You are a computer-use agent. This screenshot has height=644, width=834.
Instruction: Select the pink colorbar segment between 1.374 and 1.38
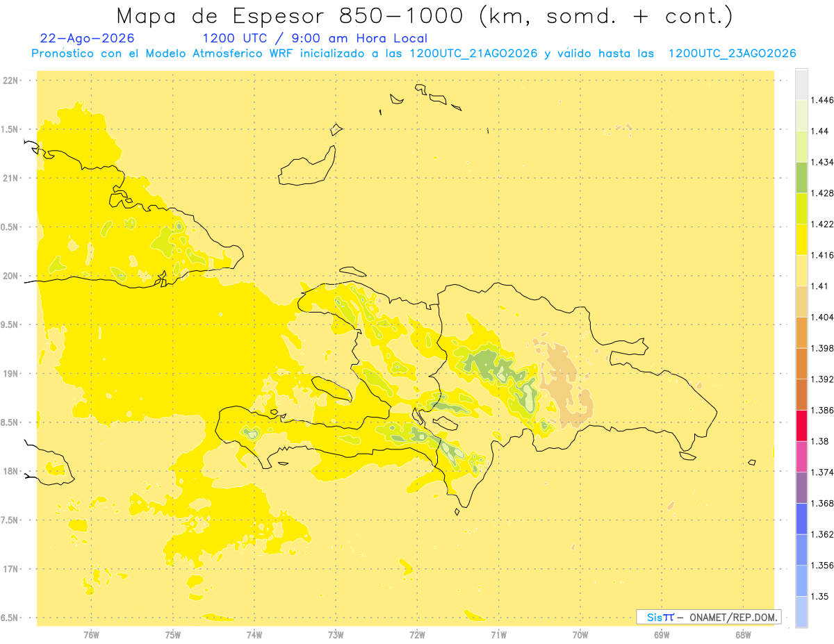coord(801,456)
